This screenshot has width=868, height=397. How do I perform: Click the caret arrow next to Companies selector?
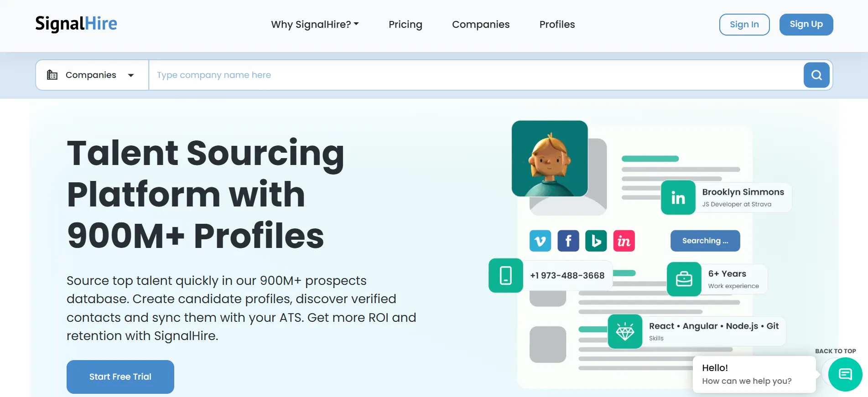tap(131, 75)
